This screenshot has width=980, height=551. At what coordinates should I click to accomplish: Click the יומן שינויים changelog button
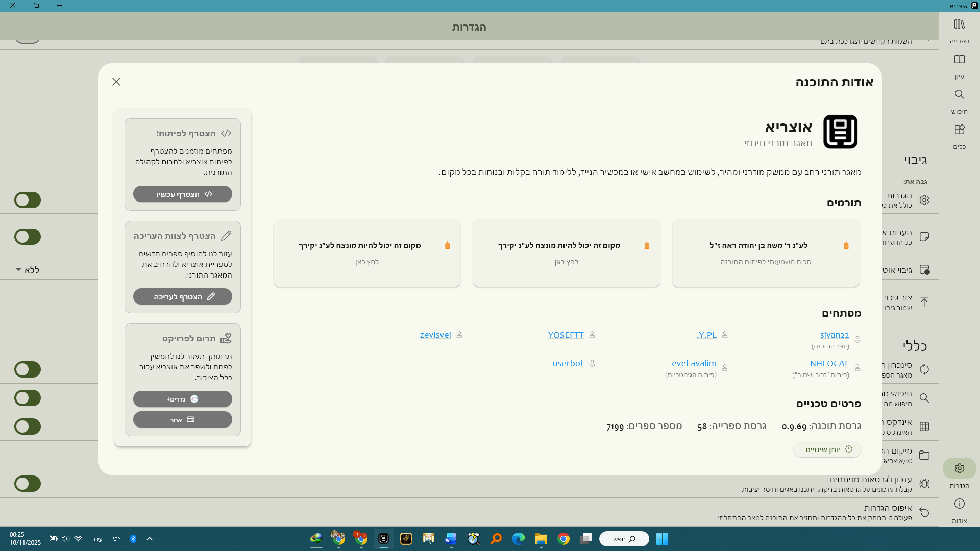pos(827,449)
